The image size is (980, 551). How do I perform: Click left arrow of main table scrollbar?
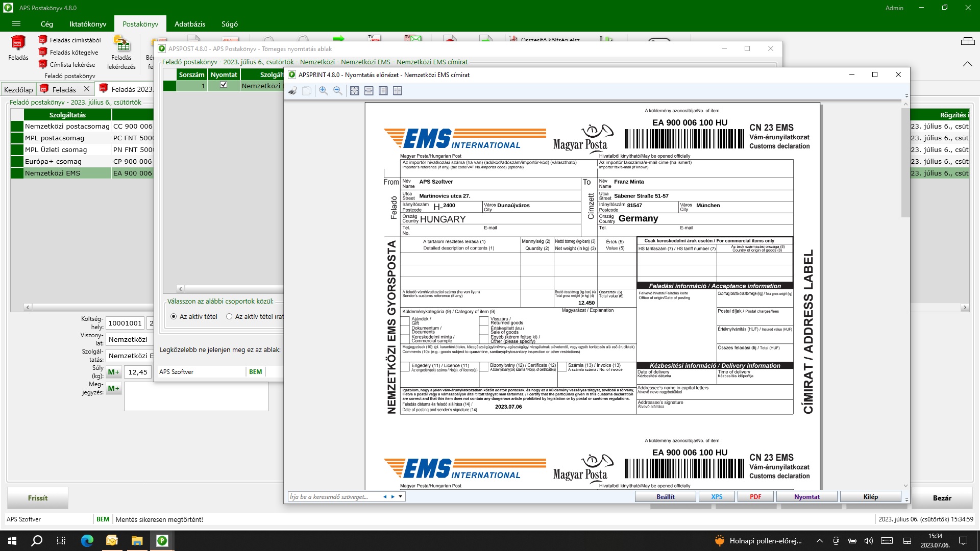[28, 307]
